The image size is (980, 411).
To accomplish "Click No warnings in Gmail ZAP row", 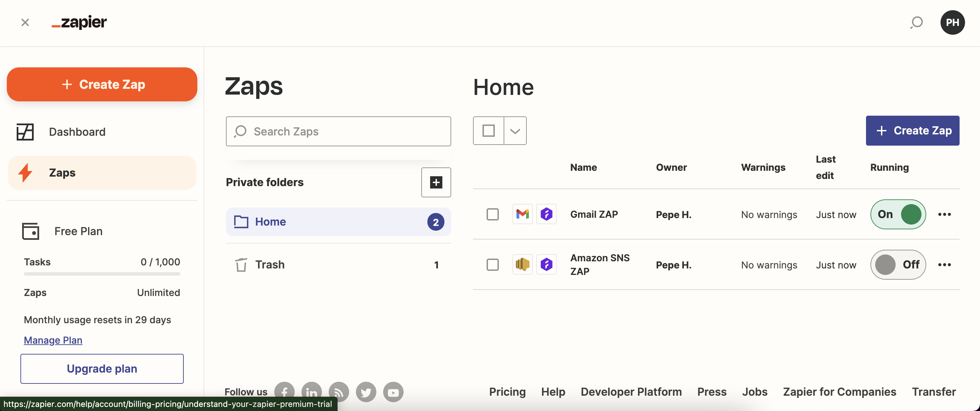I will click(x=769, y=215).
